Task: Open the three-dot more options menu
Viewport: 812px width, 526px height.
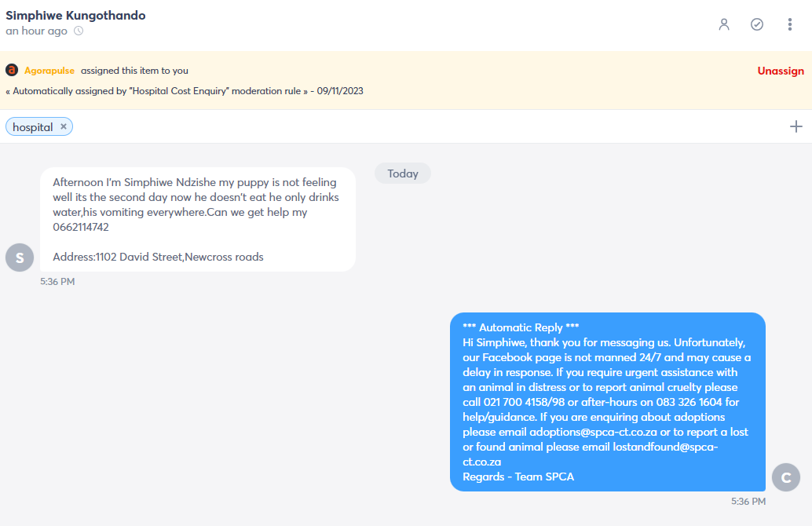Action: click(790, 24)
